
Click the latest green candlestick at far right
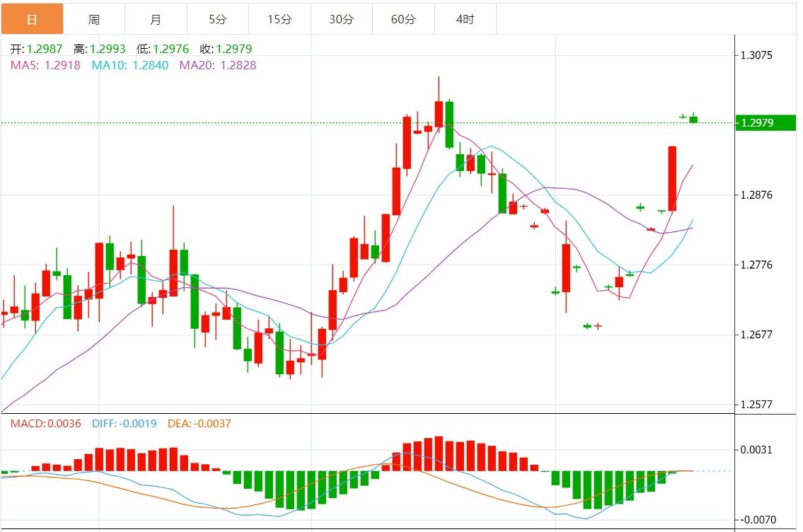[693, 119]
